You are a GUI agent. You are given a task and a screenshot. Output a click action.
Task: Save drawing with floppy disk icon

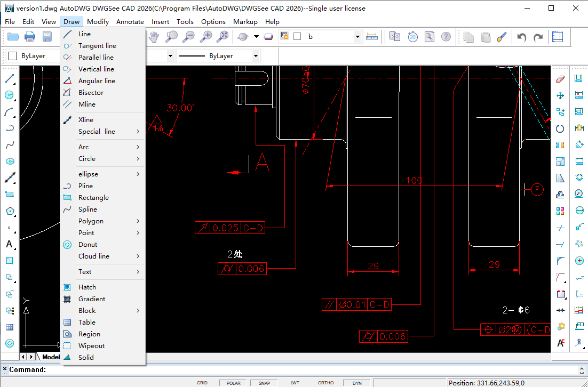pyautogui.click(x=47, y=37)
